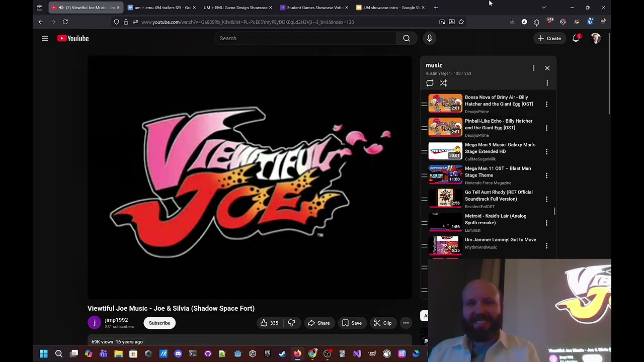This screenshot has width=644, height=362.
Task: Switch to 494 showcase intro Google Slides tab
Action: click(389, 8)
